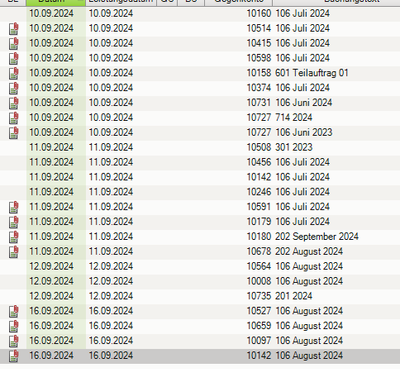Click the document icon in row 10598

(x=14, y=58)
